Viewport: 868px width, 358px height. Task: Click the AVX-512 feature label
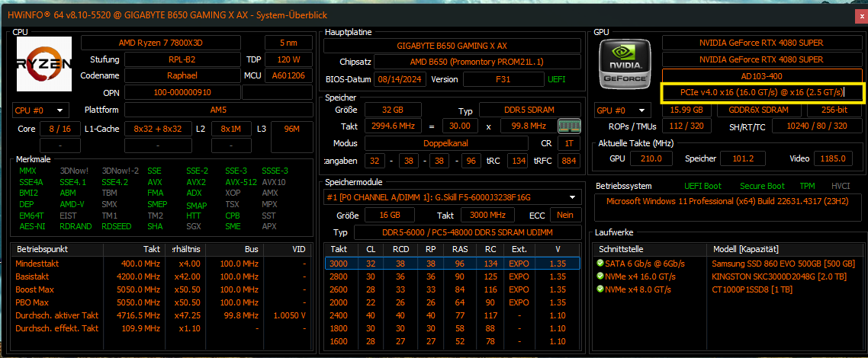click(241, 182)
